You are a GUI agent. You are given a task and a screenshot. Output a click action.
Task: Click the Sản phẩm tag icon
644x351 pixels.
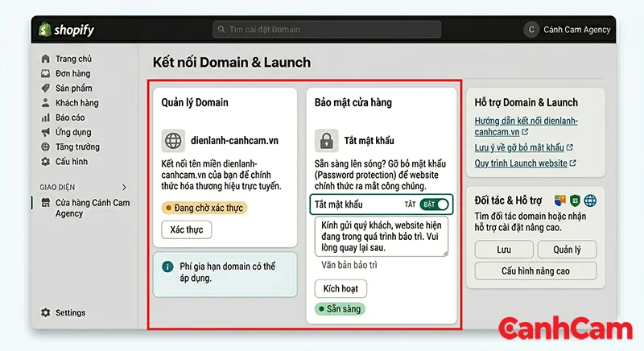coord(46,89)
